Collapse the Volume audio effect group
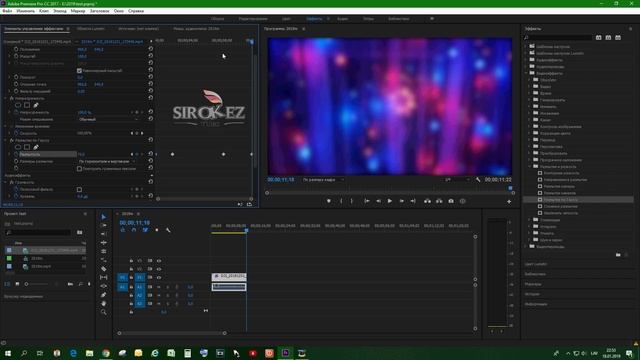Viewport: 640px width, 360px height. [x=6, y=182]
